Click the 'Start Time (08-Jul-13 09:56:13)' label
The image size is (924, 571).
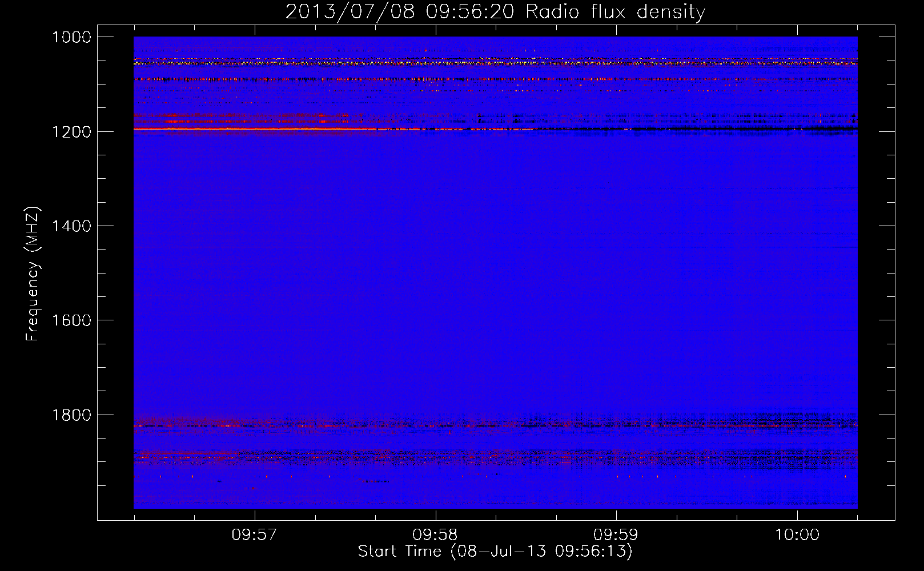pos(495,552)
